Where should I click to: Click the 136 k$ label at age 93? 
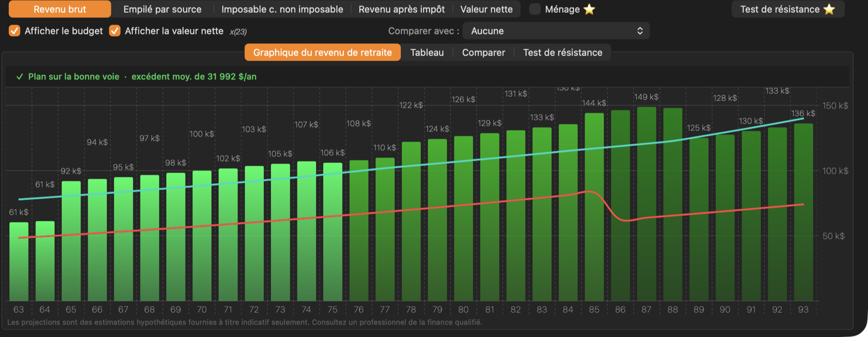pyautogui.click(x=803, y=113)
